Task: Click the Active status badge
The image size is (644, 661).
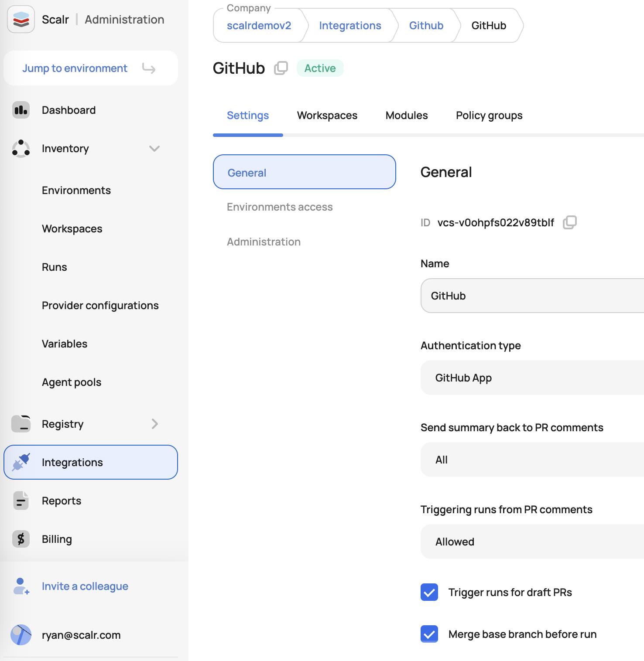Action: tap(320, 68)
